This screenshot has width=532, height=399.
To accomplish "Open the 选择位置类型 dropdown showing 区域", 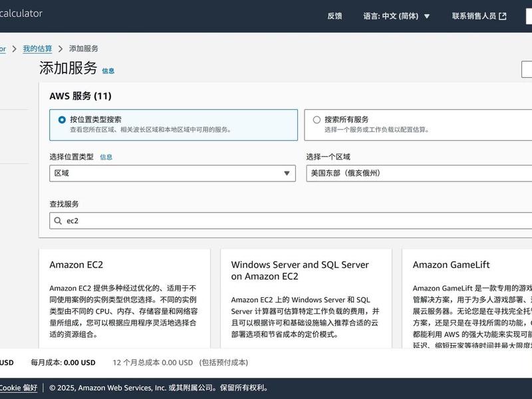I will 172,174.
